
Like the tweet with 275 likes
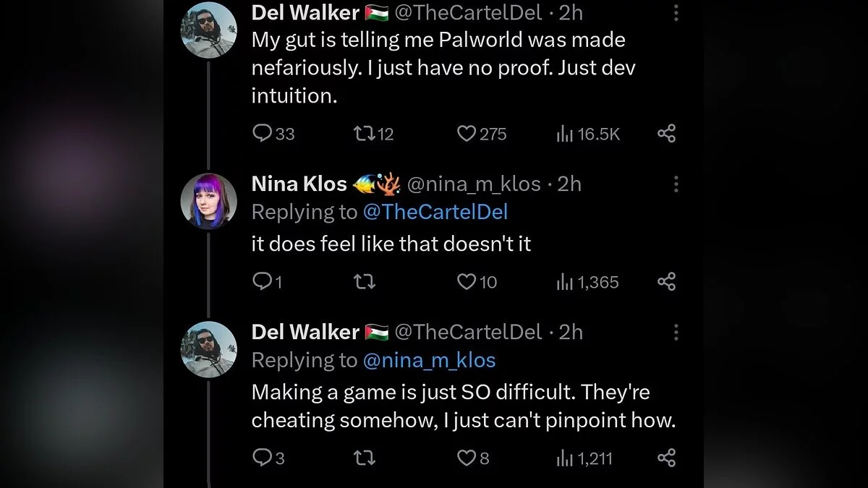[467, 134]
